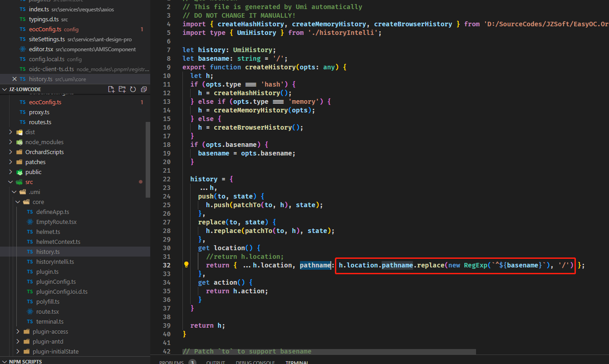Open the Quick Fix lightbulb on line 32
The width and height of the screenshot is (609, 364).
coord(186,264)
